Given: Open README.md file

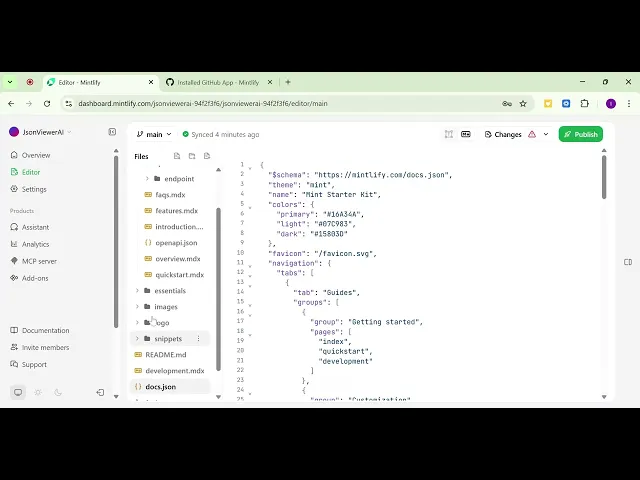Looking at the screenshot, I should coord(165,355).
